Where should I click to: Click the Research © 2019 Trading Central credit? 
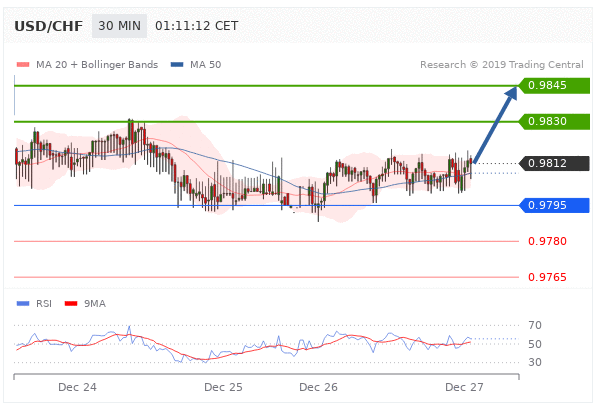coord(502,65)
